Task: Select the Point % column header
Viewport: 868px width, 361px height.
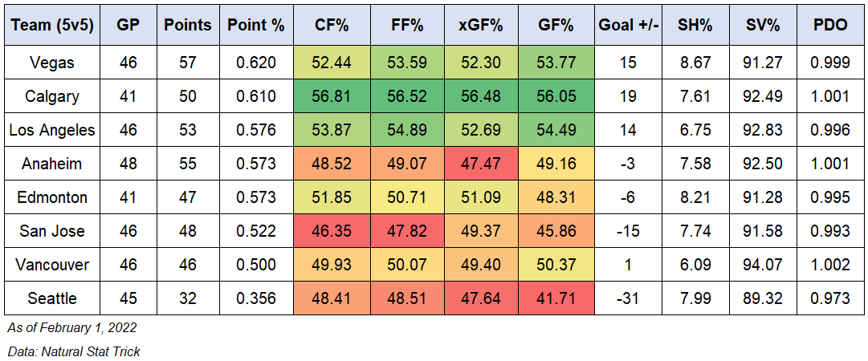Action: 256,25
